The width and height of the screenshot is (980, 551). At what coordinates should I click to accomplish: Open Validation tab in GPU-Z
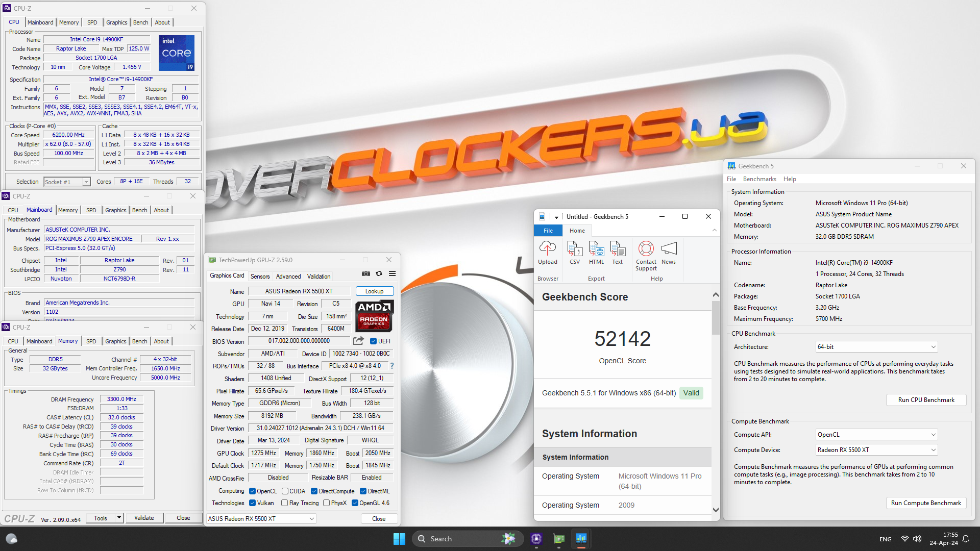pos(318,277)
